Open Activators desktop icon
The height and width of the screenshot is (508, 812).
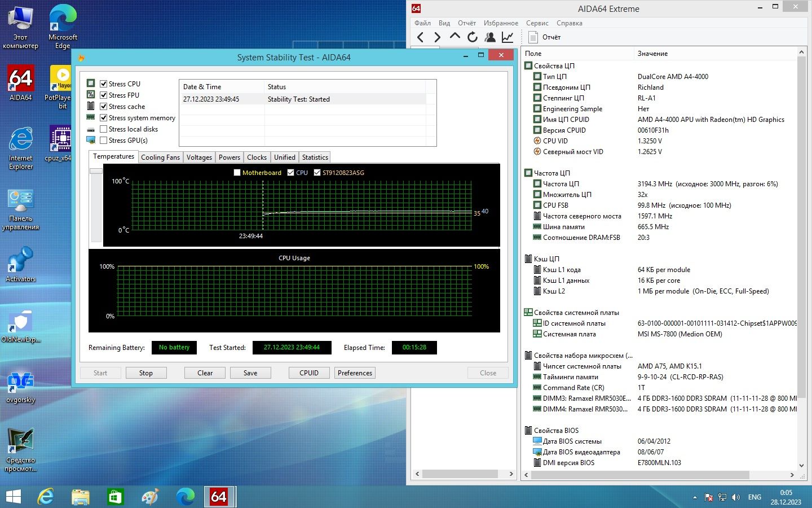point(21,264)
